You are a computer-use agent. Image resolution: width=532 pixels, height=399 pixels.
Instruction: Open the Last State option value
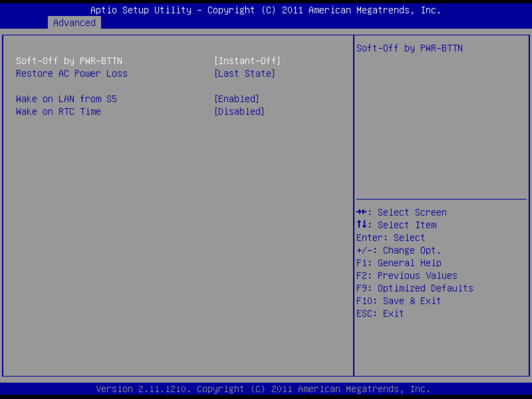pyautogui.click(x=245, y=74)
